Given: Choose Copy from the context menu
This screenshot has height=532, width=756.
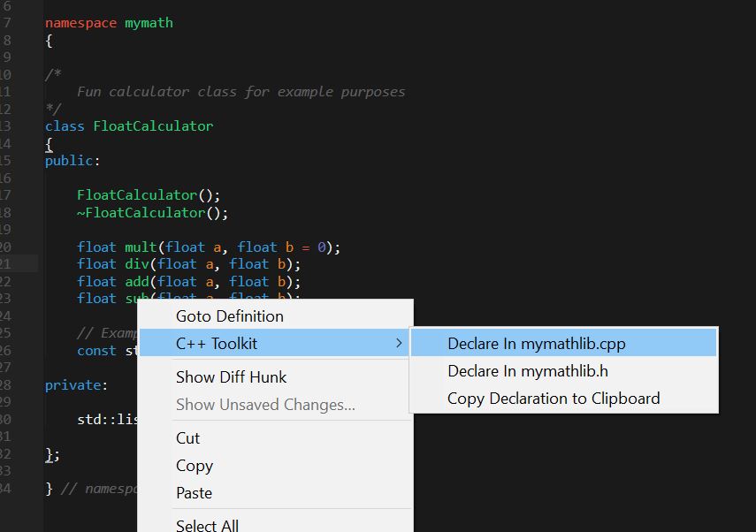Looking at the screenshot, I should pos(194,466).
